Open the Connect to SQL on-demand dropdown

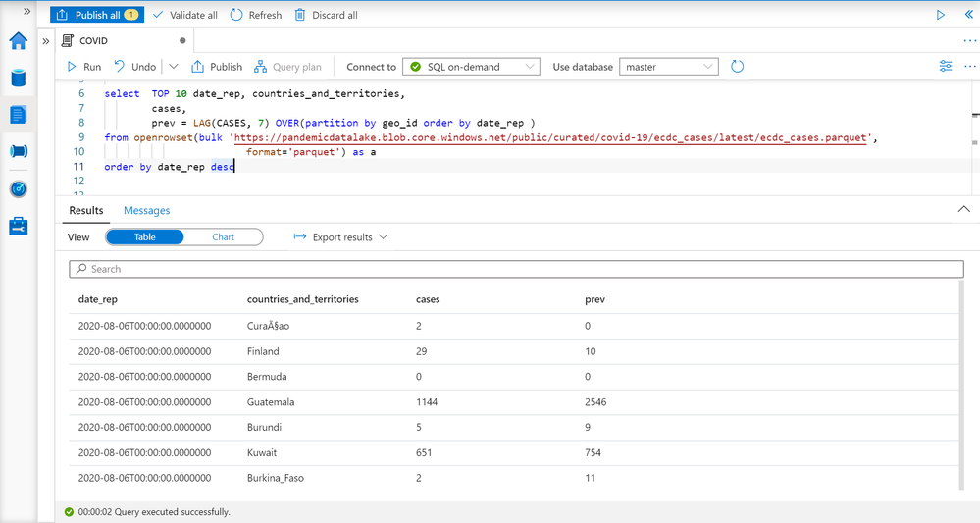[x=471, y=67]
